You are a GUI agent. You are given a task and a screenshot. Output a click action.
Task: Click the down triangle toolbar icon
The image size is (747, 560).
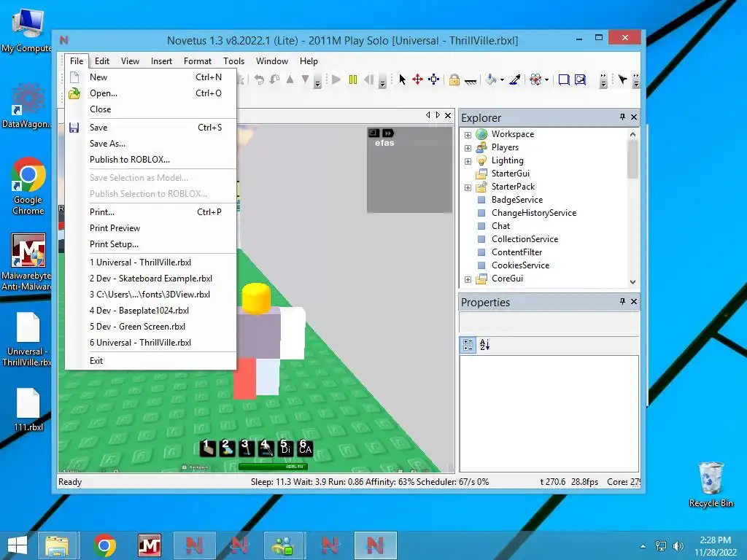[x=306, y=79]
